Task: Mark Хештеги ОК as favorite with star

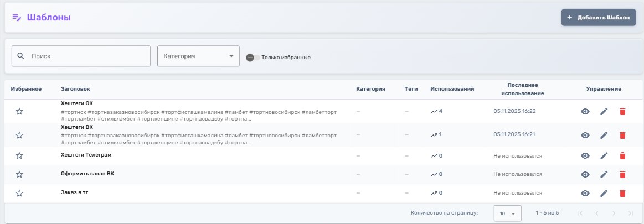Action: 19,112
